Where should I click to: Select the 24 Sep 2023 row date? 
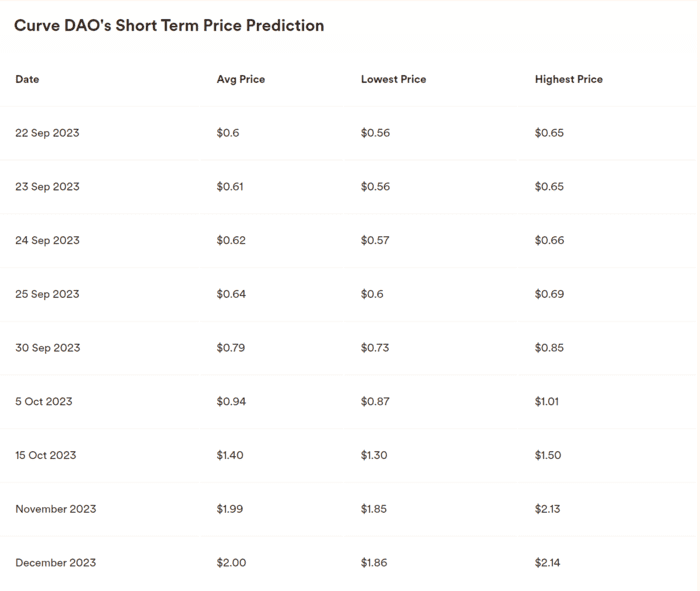coord(47,240)
